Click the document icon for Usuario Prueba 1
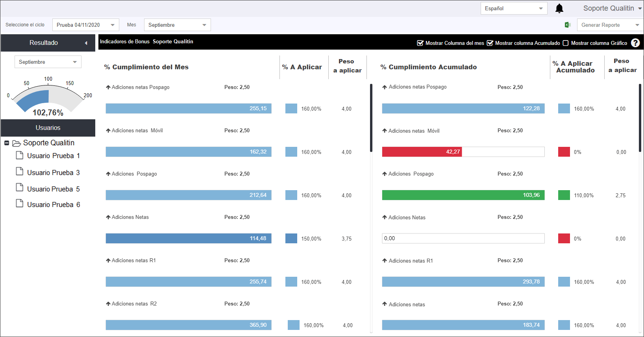 pyautogui.click(x=19, y=156)
